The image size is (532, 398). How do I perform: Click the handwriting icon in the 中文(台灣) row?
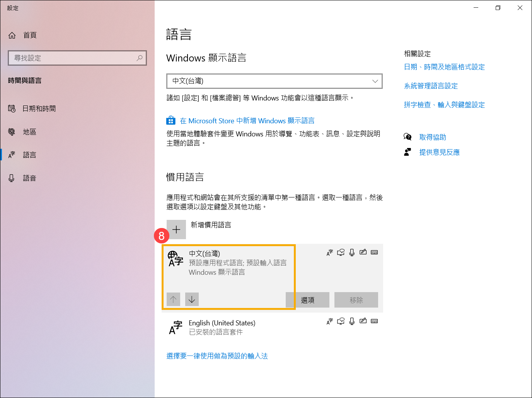click(x=363, y=252)
